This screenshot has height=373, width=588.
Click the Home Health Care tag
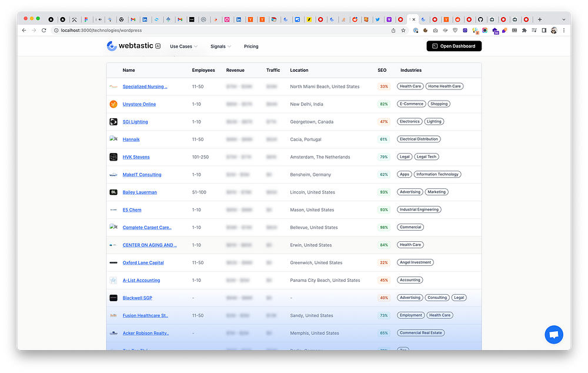[x=445, y=86]
